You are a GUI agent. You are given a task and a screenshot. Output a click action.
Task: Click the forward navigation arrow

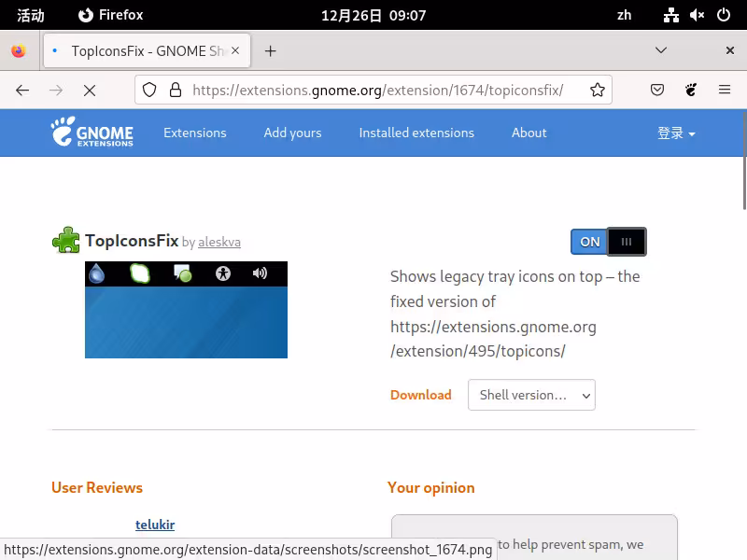click(x=56, y=90)
